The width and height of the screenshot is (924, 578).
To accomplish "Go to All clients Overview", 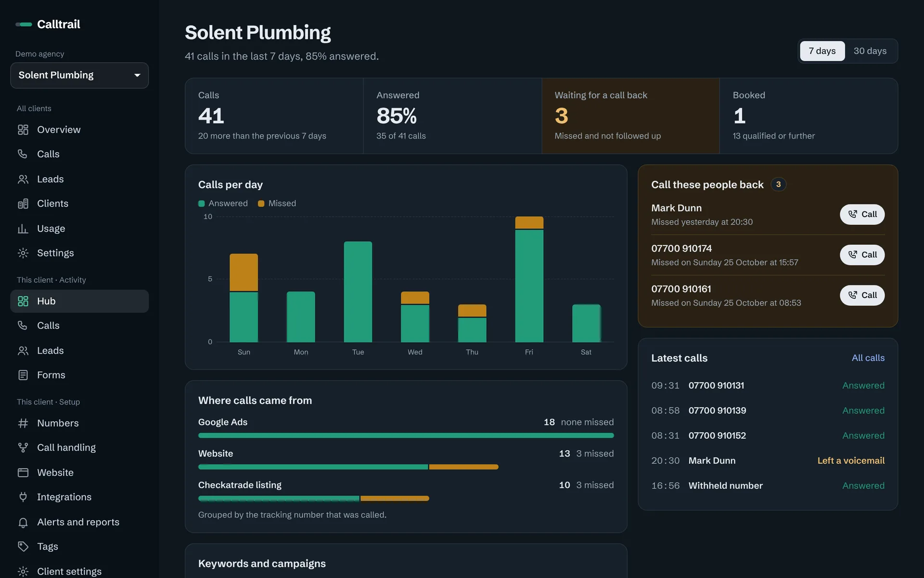I will [x=79, y=130].
